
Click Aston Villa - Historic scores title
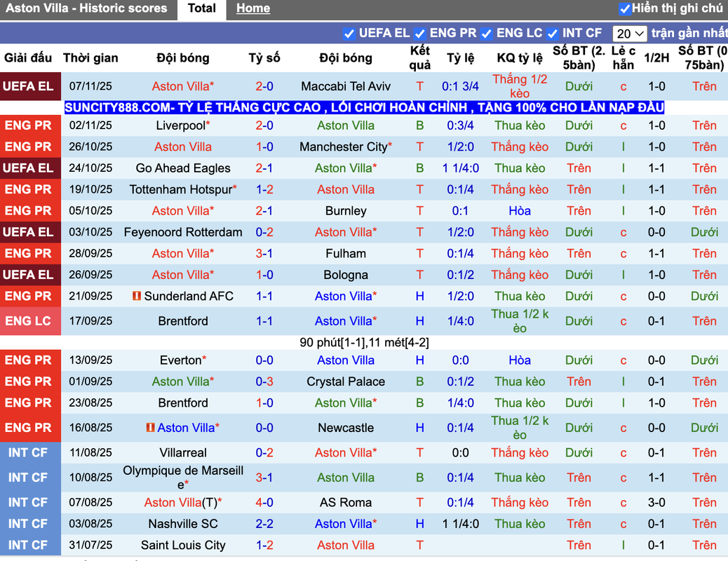86,8
